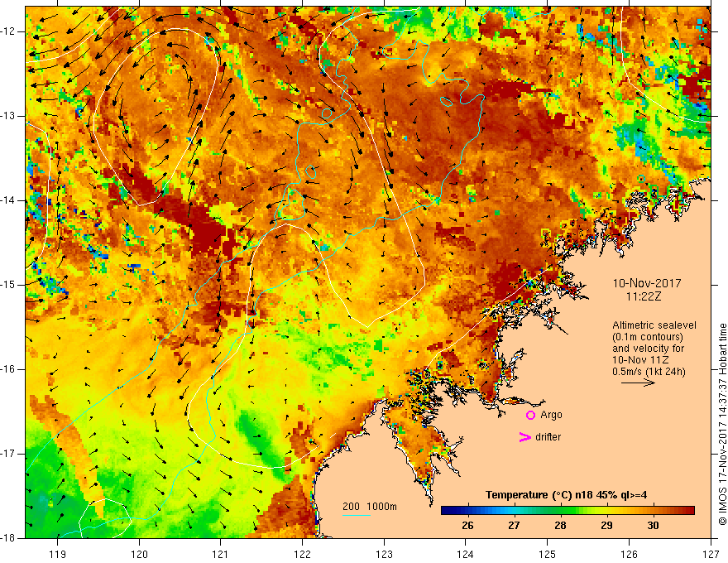Click the '10-Nov 11Z' caption line
The image size is (728, 563).
click(x=642, y=360)
